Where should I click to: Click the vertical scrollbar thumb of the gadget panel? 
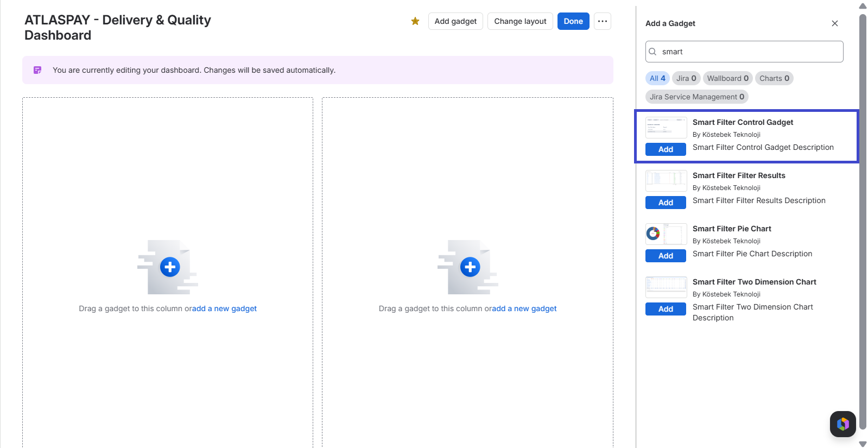point(863,221)
